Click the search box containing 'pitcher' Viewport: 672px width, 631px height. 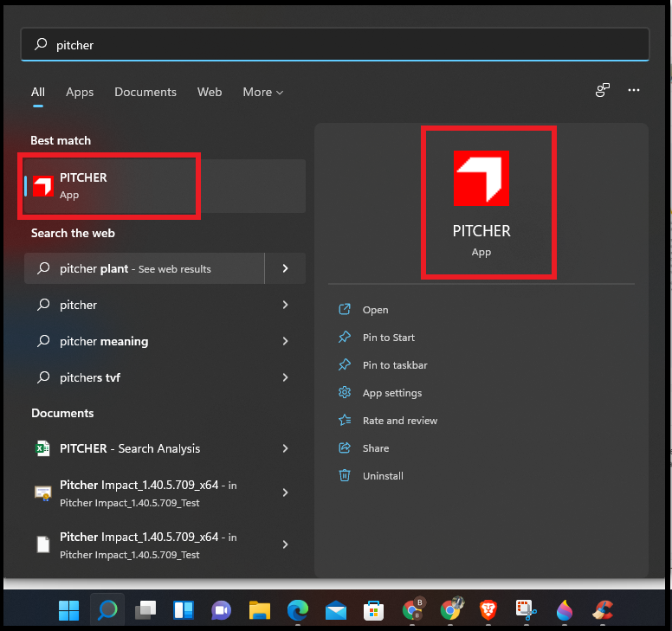pyautogui.click(x=334, y=45)
